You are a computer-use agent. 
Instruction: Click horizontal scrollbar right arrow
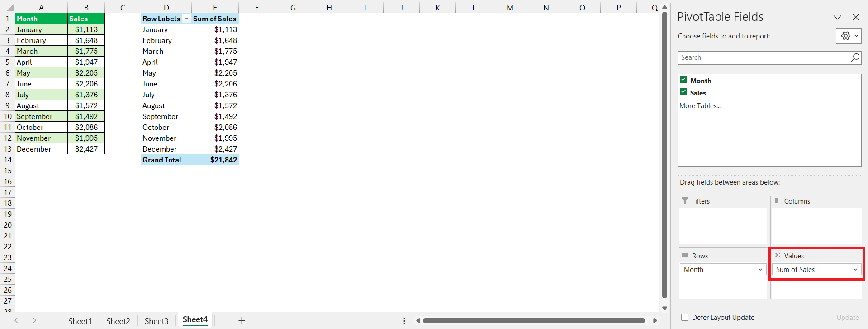tap(655, 320)
